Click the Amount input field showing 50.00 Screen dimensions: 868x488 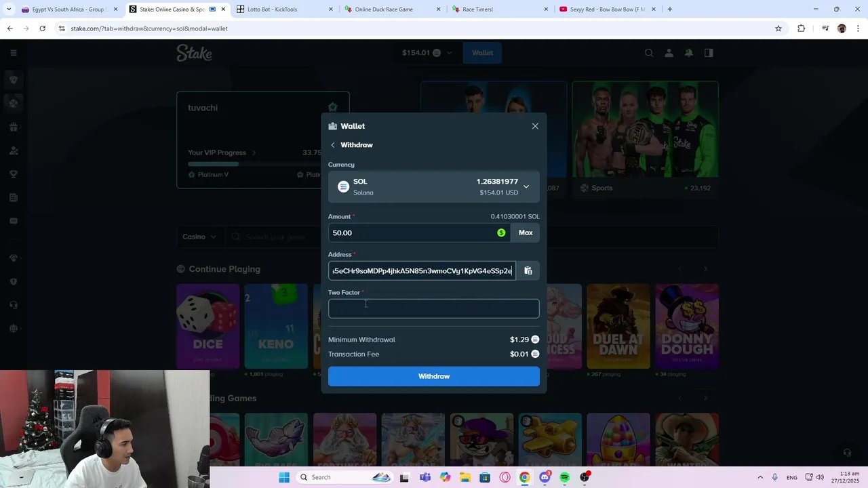coord(419,232)
